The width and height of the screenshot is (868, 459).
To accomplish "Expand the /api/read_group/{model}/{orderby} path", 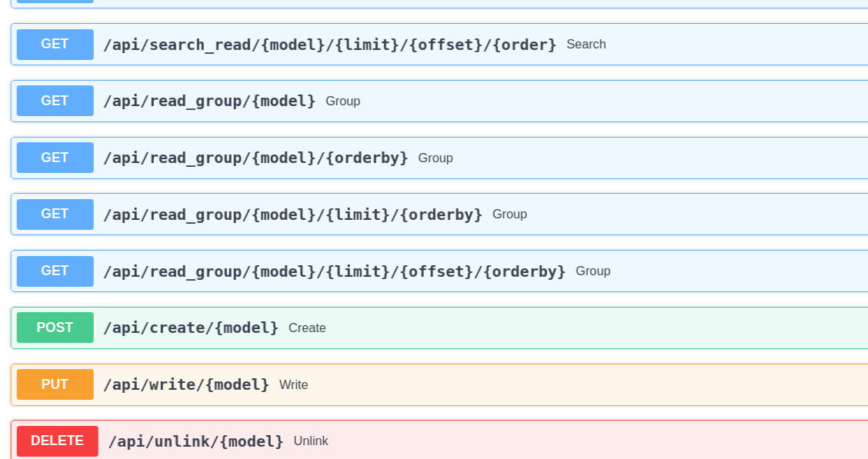I will tap(255, 158).
